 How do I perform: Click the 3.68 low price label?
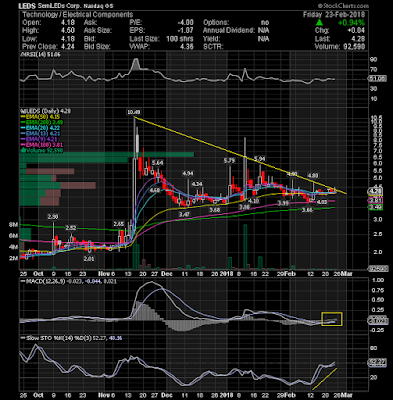215,210
